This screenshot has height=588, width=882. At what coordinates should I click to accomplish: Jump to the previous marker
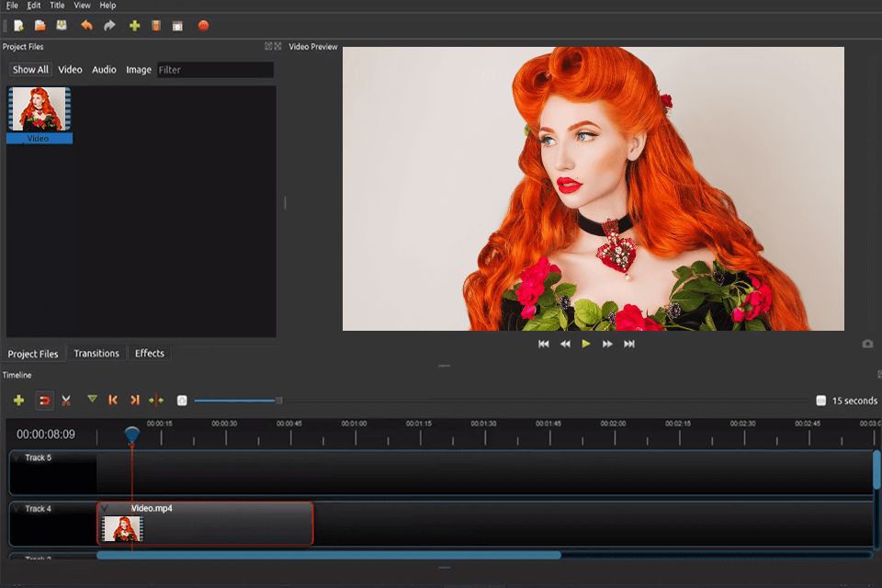tap(113, 401)
